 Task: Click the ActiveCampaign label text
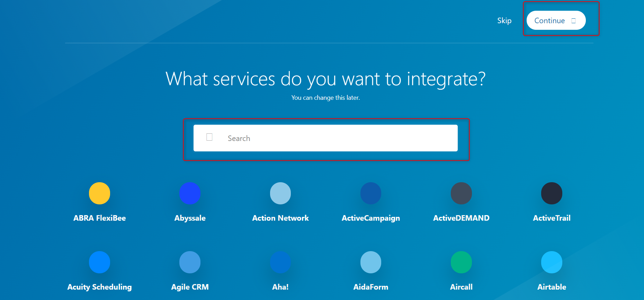(371, 218)
